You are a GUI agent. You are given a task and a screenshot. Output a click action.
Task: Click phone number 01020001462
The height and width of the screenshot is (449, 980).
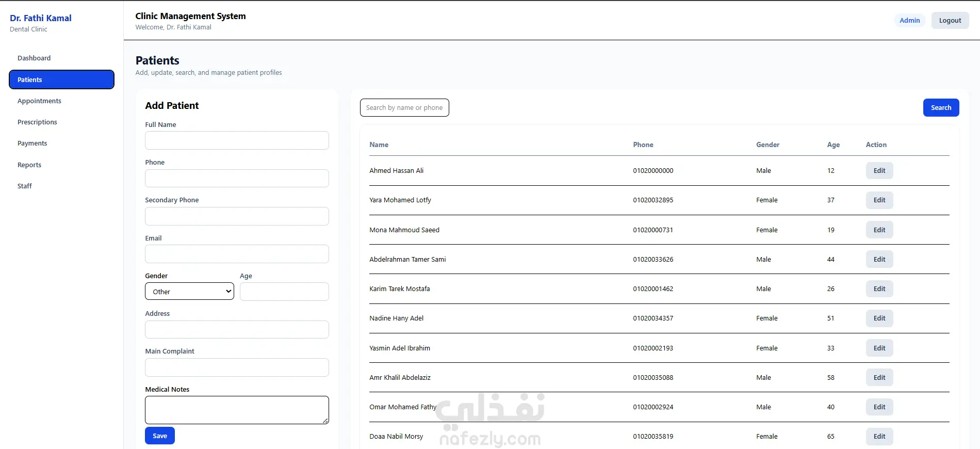pyautogui.click(x=653, y=289)
